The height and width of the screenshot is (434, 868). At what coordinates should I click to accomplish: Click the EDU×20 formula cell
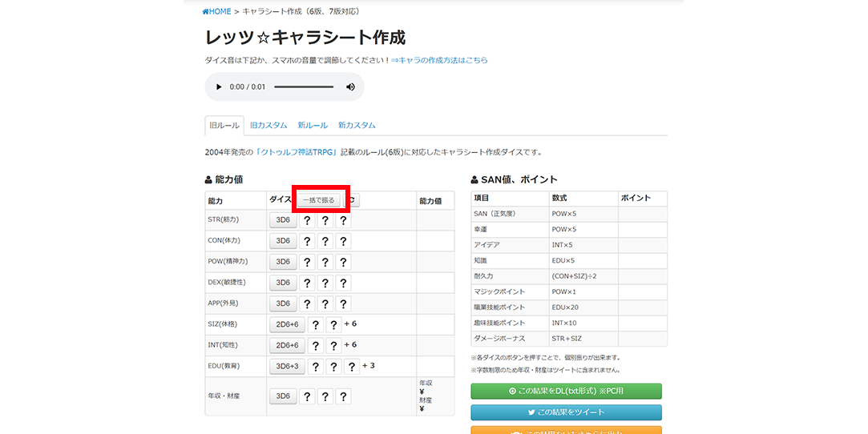click(583, 307)
